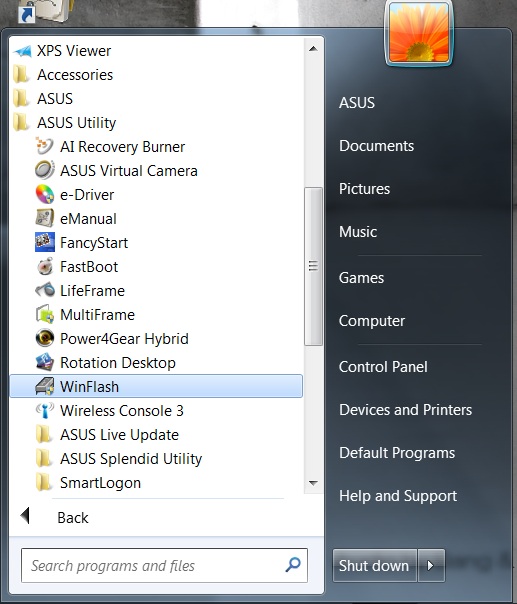
Task: Click the Wireless Console 3 antenna icon
Action: click(44, 411)
